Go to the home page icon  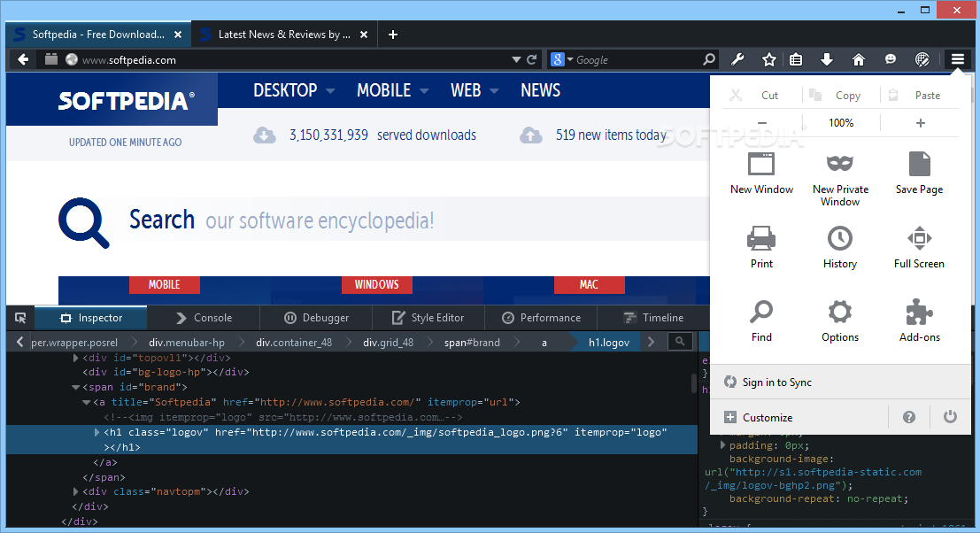click(859, 59)
